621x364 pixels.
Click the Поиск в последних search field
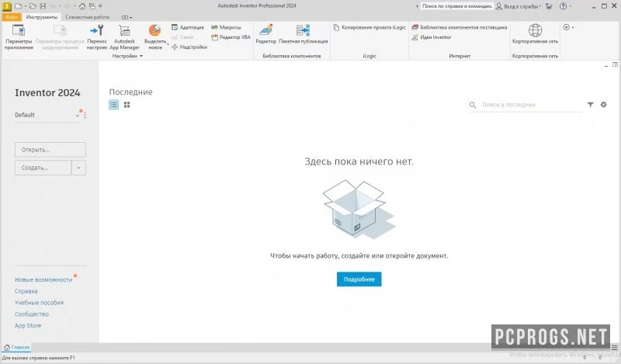click(x=526, y=105)
